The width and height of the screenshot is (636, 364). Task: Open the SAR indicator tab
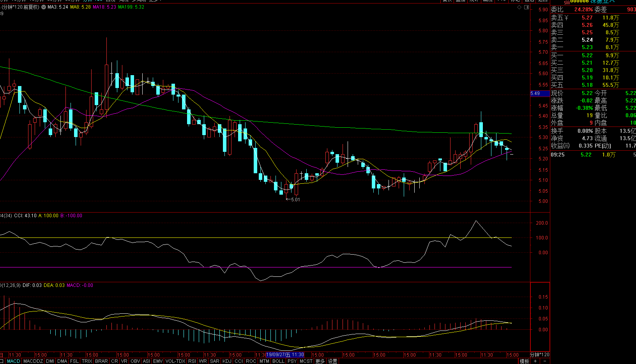tap(215, 361)
